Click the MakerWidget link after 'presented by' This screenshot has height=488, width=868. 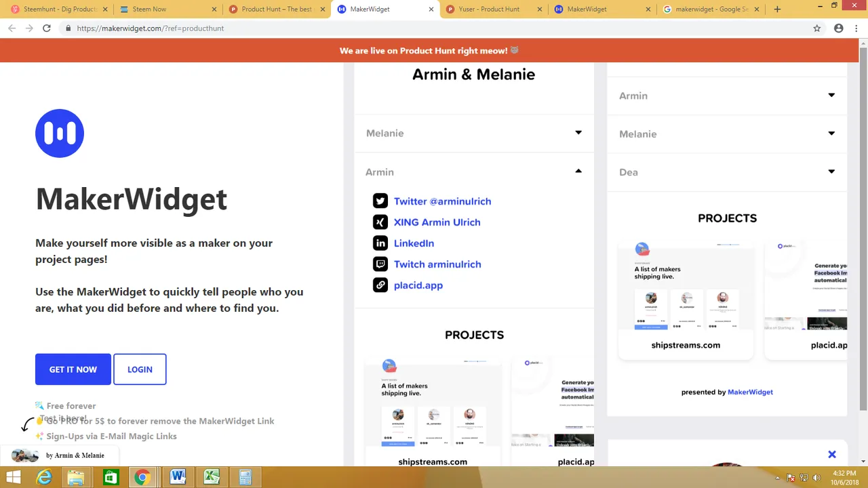750,392
